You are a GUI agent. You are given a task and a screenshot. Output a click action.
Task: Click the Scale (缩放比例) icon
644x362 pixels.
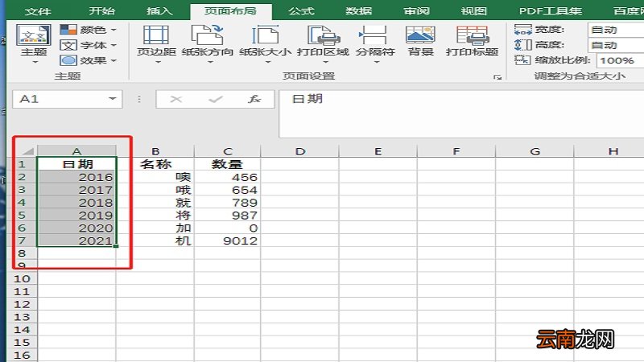pos(522,60)
